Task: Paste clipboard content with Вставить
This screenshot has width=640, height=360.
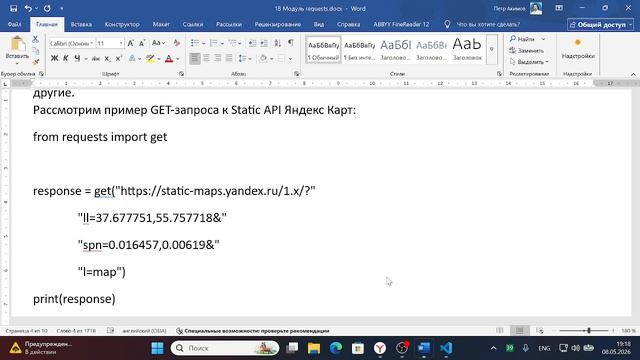Action: [x=17, y=50]
